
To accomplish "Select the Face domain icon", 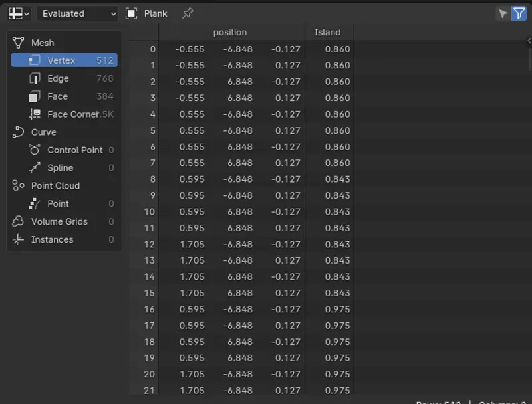I will pyautogui.click(x=35, y=96).
